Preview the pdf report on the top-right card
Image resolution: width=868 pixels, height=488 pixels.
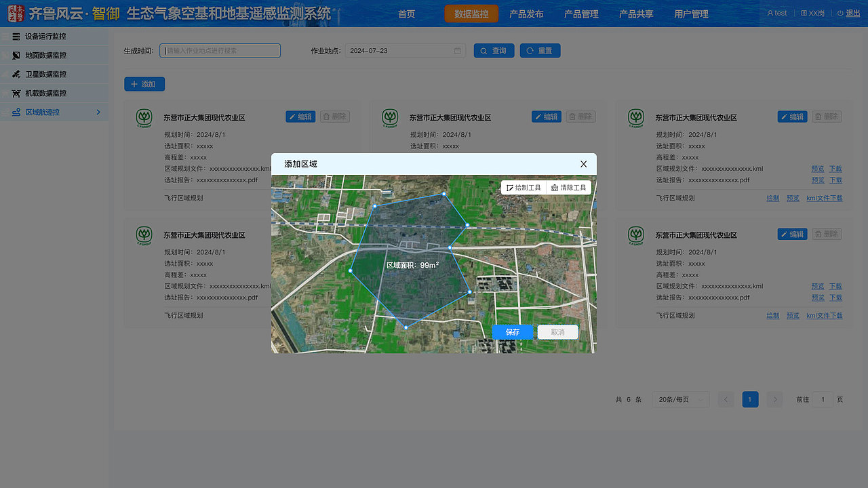(x=818, y=180)
